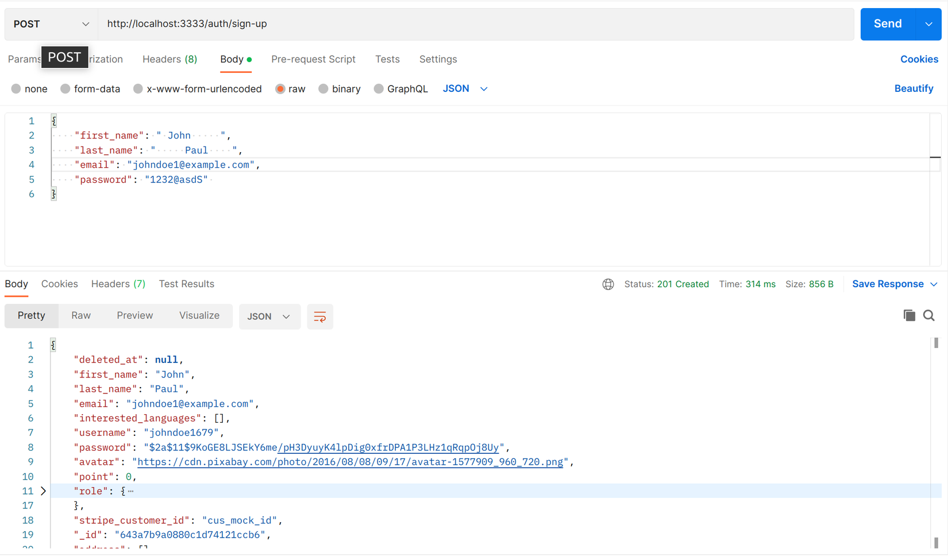Select the none body type radio

(16, 89)
